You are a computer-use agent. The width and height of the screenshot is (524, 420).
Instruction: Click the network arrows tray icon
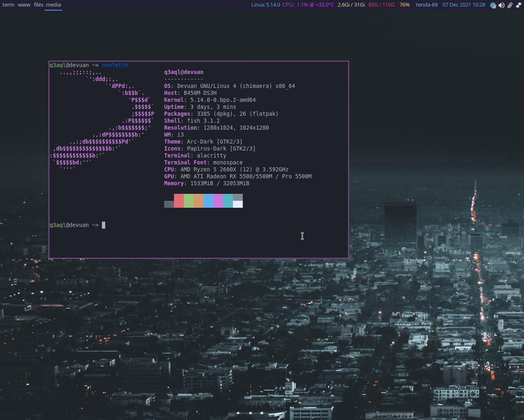(x=519, y=5)
